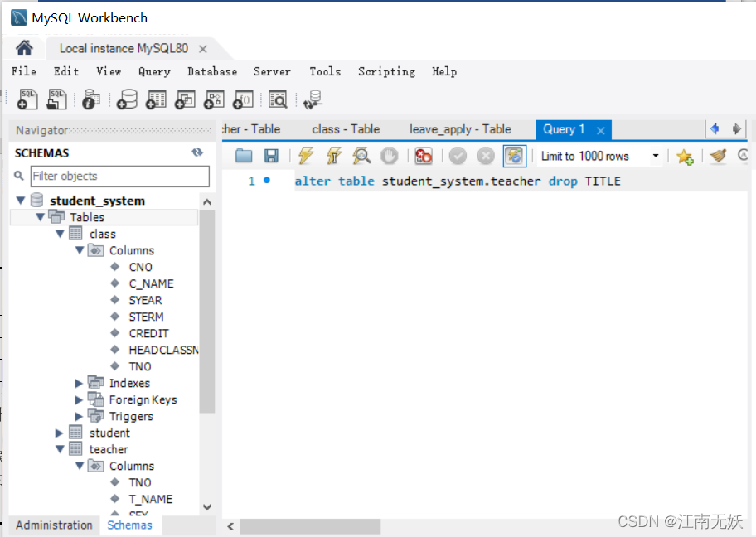Open the Tools menu
The height and width of the screenshot is (537, 756).
(325, 71)
